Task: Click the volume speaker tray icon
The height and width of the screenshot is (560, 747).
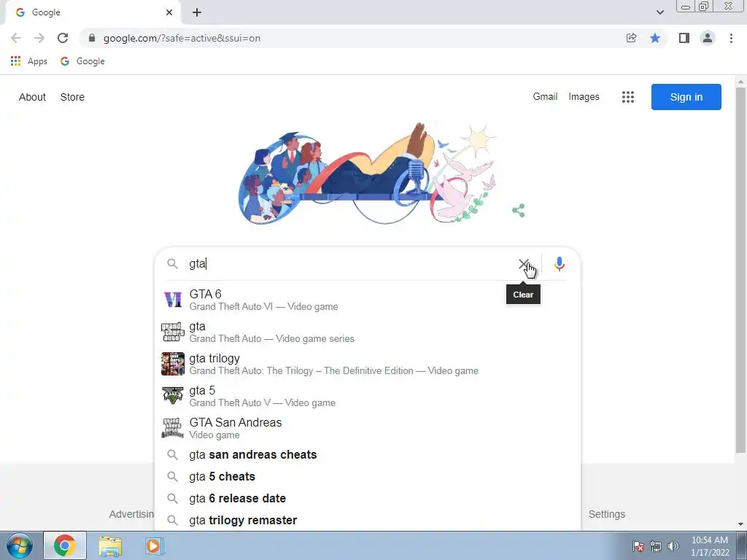Action: point(673,546)
